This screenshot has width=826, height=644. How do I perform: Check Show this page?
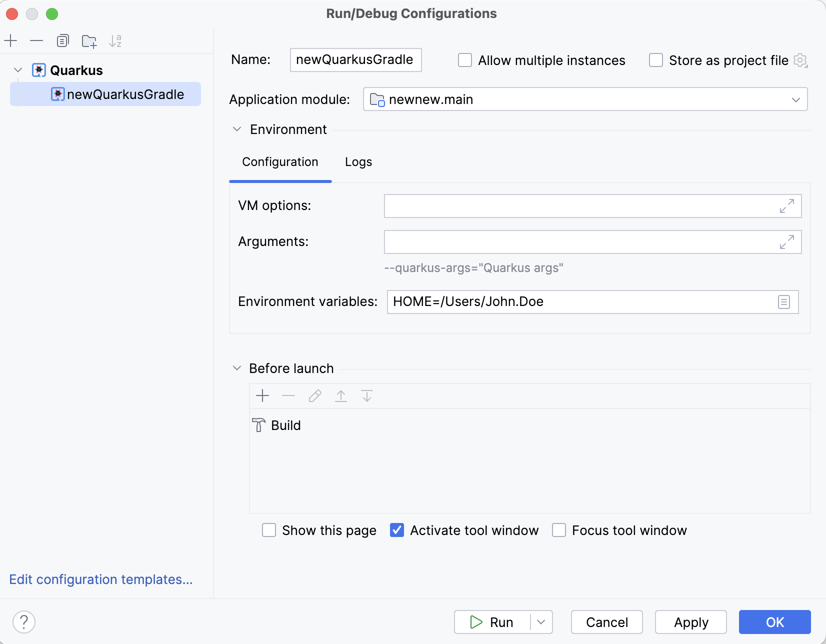269,530
